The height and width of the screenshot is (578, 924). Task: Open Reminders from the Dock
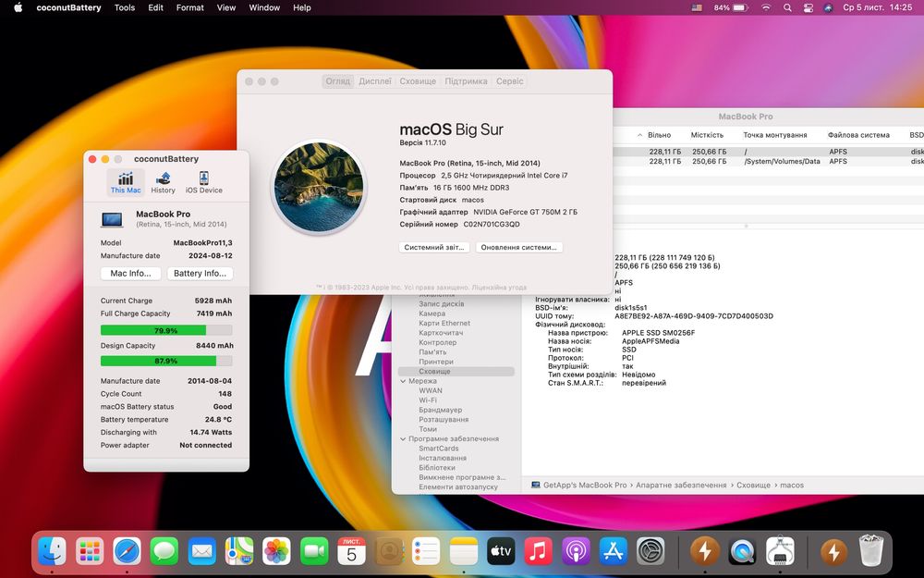pyautogui.click(x=426, y=551)
